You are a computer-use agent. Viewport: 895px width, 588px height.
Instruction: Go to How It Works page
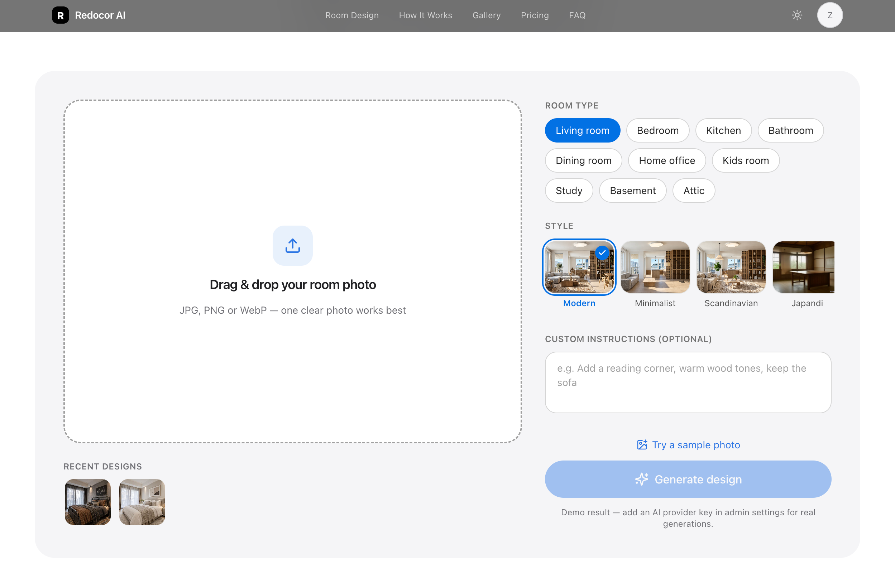click(425, 15)
